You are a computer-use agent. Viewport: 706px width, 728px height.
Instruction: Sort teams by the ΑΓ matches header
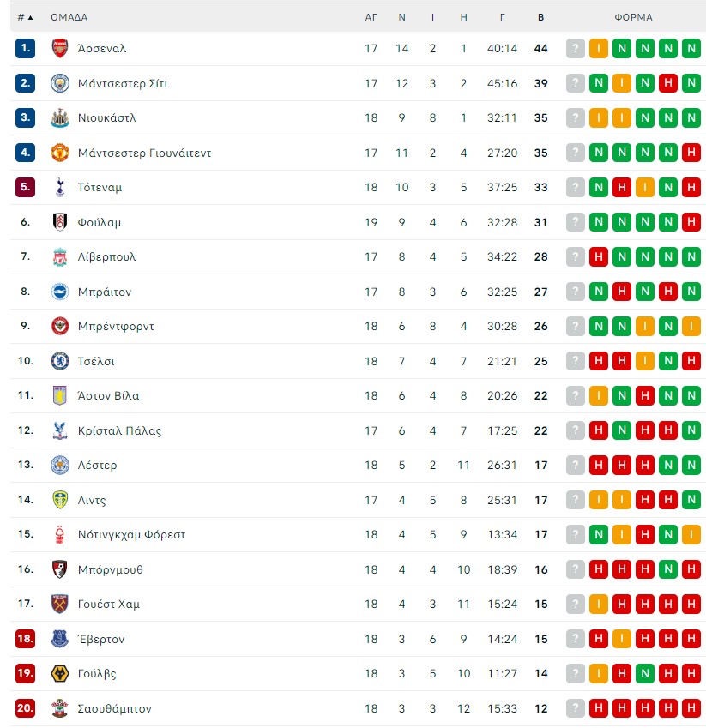tap(371, 17)
